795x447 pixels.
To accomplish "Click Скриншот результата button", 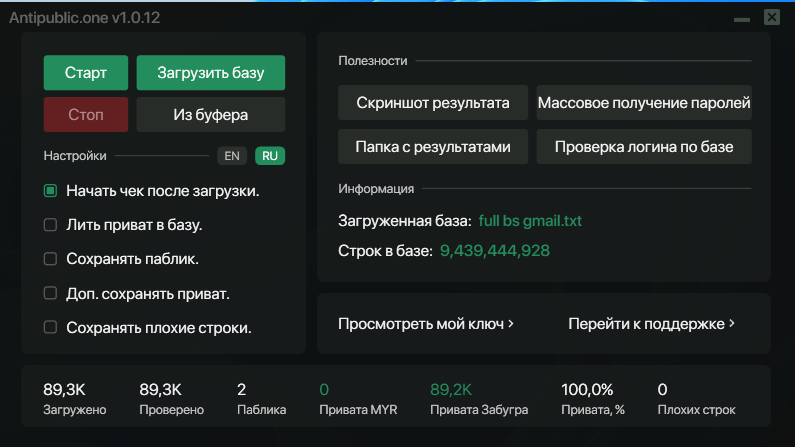I will [x=433, y=103].
